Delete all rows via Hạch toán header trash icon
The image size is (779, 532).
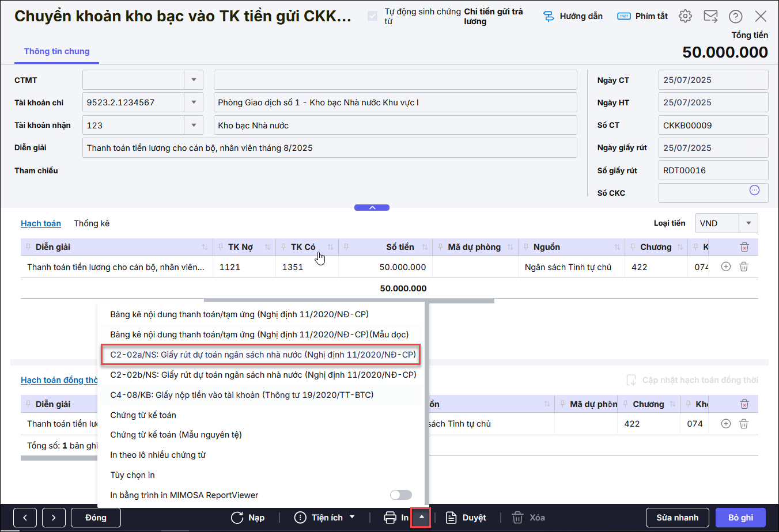click(x=744, y=247)
